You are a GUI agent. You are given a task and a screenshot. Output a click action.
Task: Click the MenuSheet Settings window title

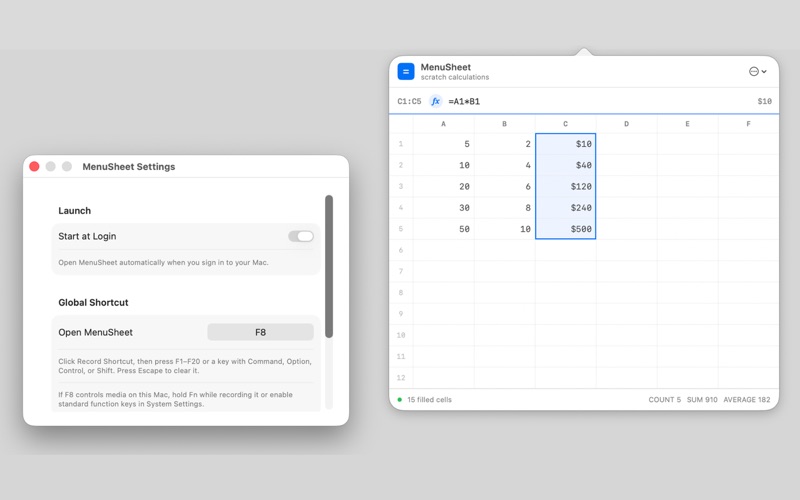click(129, 166)
